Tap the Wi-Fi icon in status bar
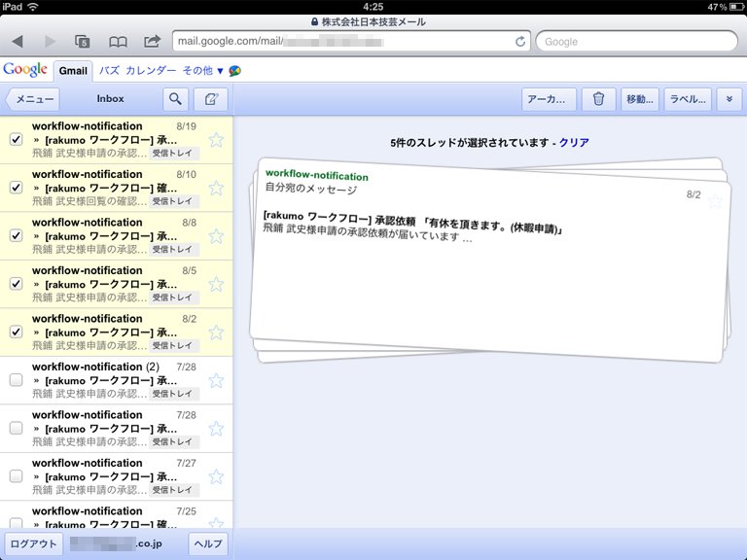The width and height of the screenshot is (747, 560). tap(32, 7)
